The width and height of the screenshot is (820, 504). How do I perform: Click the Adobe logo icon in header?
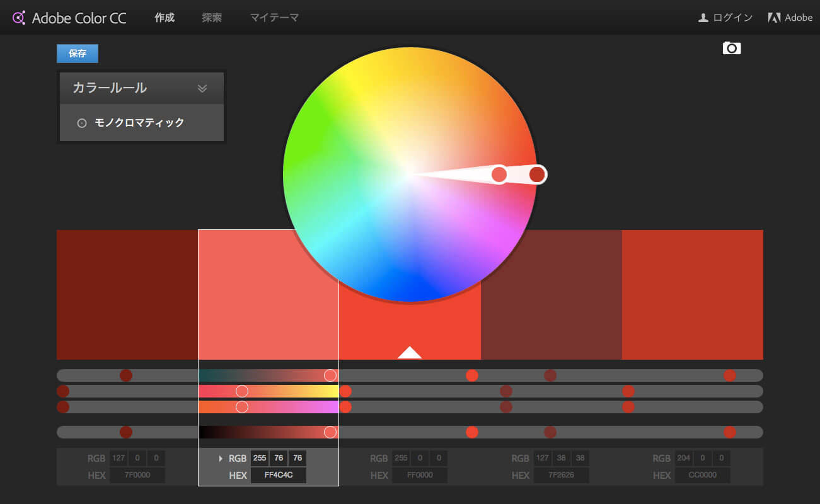click(x=774, y=18)
